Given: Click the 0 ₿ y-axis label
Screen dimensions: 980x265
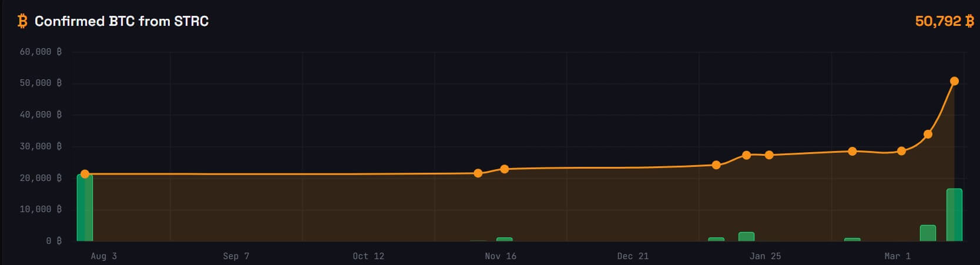Looking at the screenshot, I should pos(54,241).
